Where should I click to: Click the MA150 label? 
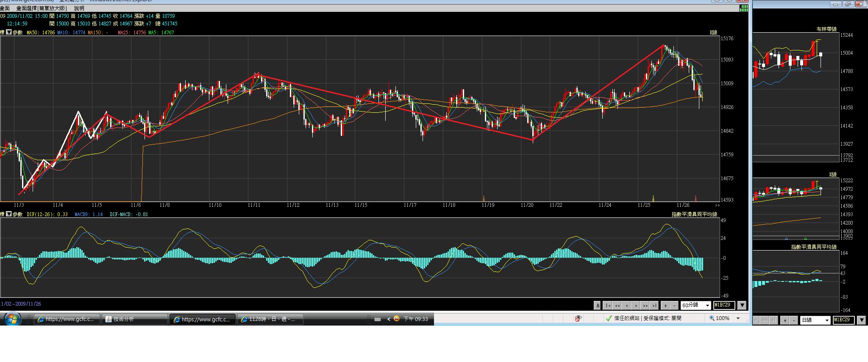[98, 32]
